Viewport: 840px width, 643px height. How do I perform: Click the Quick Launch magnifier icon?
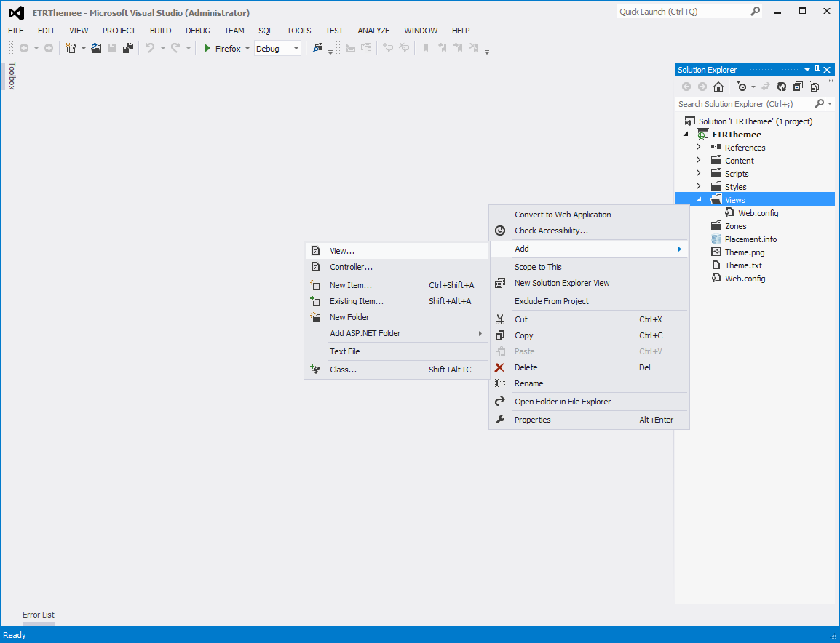(756, 11)
